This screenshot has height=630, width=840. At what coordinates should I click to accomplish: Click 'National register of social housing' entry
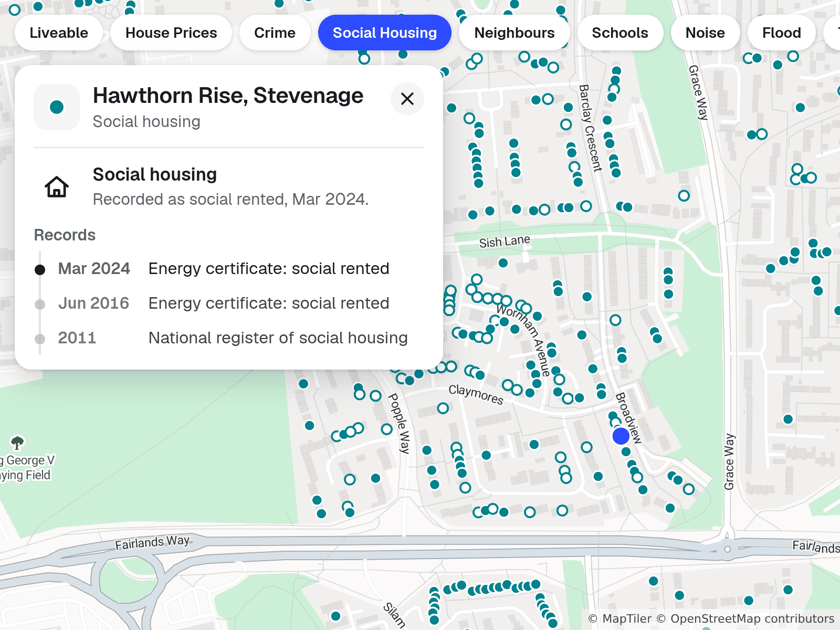pos(278,338)
